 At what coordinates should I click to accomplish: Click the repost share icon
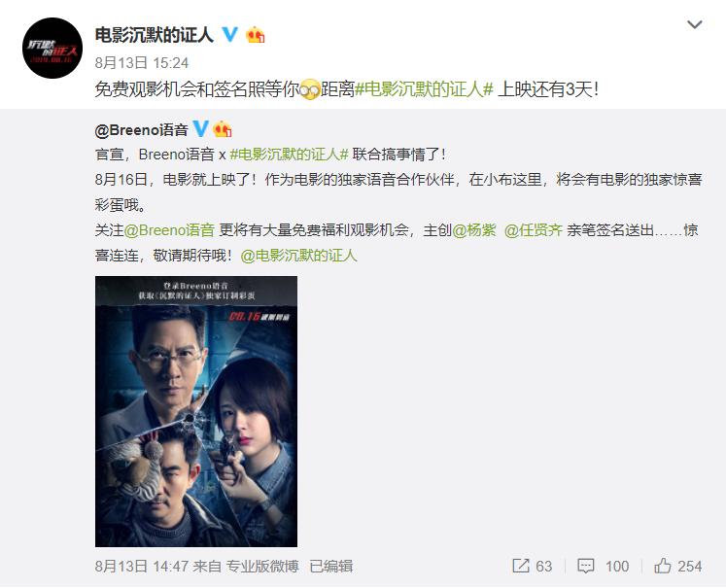tap(521, 566)
